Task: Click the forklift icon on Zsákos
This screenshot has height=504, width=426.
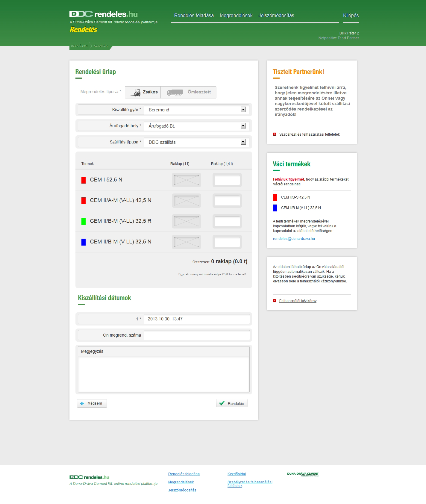Action: 136,92
